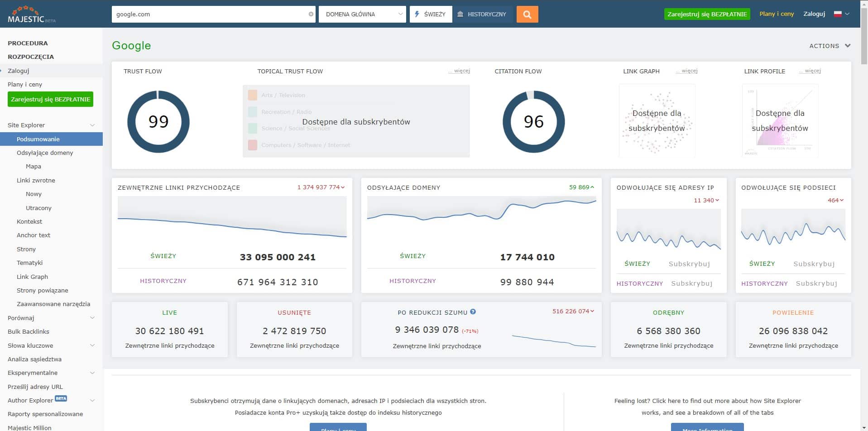Screen dimensions: 868x431
Task: Click więcej next to Link Profile
Action: coord(810,71)
